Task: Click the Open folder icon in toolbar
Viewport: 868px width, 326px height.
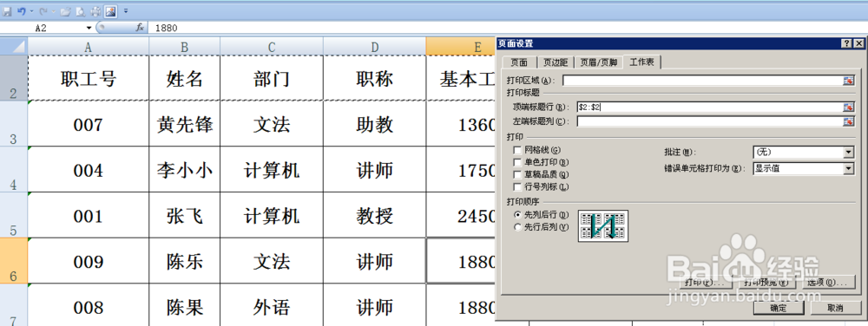Action: point(65,10)
